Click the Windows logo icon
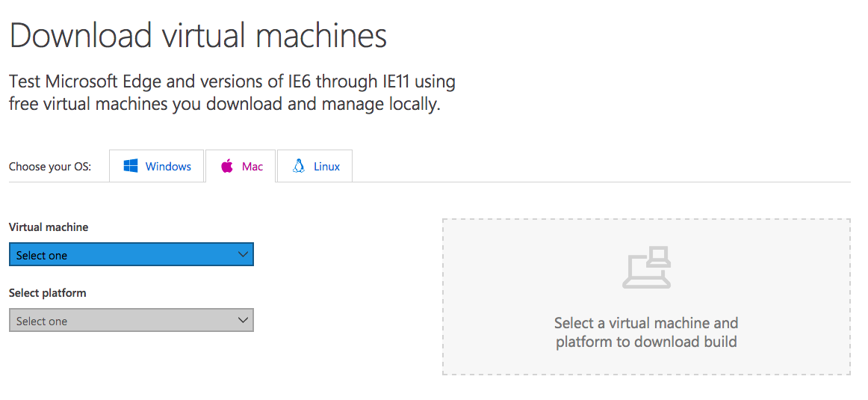The height and width of the screenshot is (400, 868). click(x=131, y=166)
